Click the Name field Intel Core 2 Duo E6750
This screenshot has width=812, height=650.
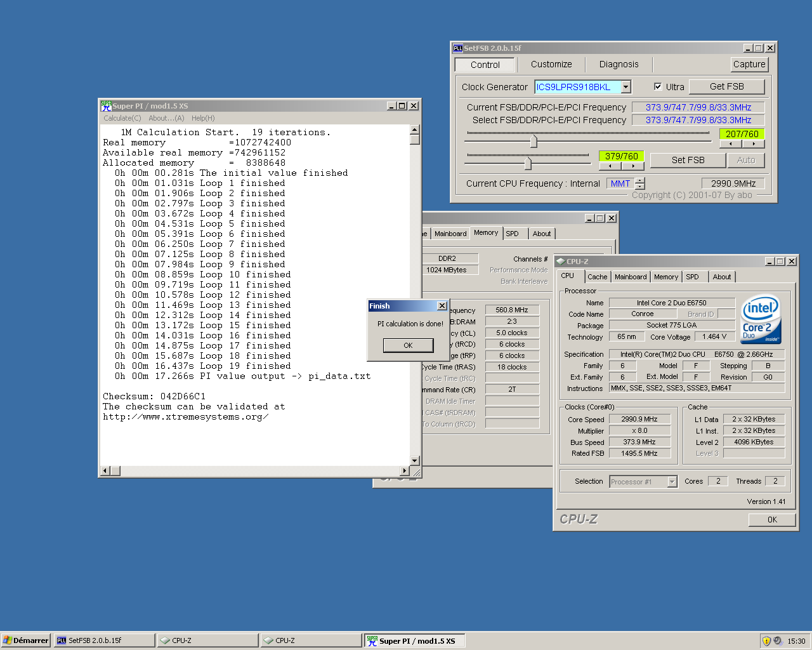coord(672,303)
